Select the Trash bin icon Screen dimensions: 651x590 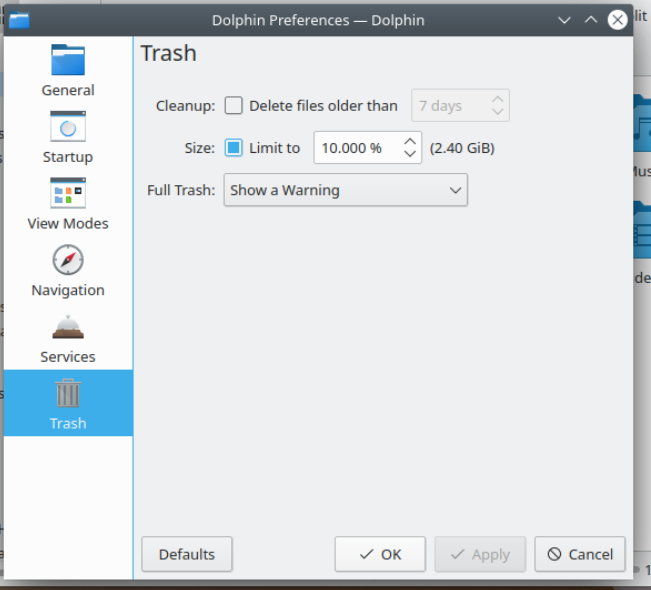[x=68, y=393]
